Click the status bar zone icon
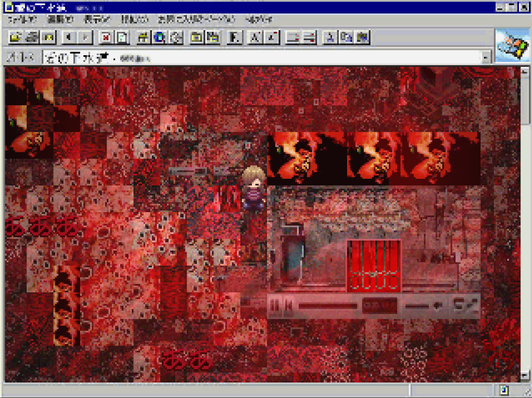Image resolution: width=532 pixels, height=398 pixels. [x=504, y=390]
